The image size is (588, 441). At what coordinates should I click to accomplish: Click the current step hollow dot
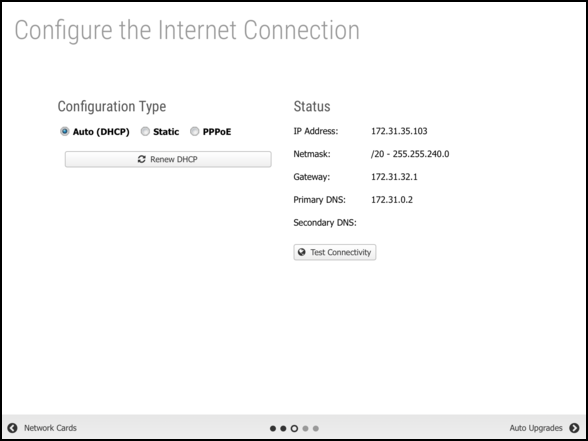[294, 428]
